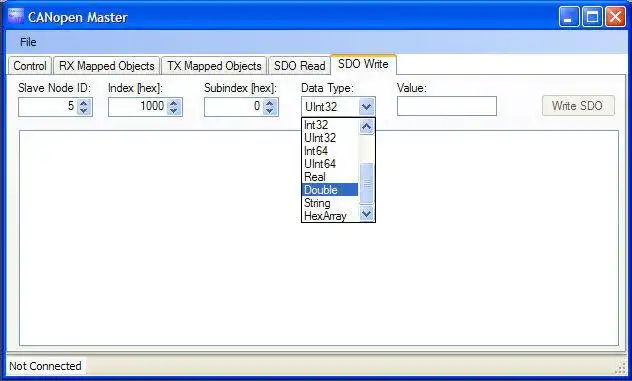Select Int64 data type option
Screen dimensions: 632x381
330,151
